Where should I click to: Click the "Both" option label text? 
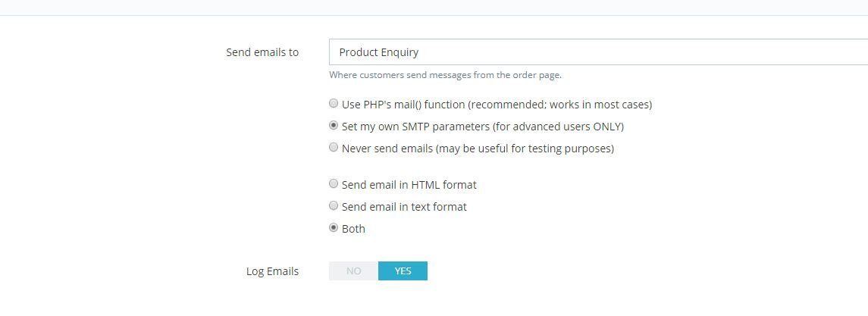[353, 229]
